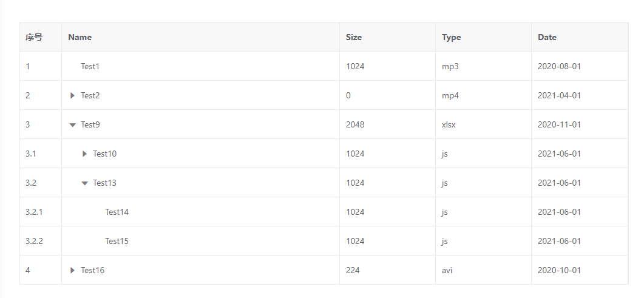This screenshot has width=644, height=298.
Task: Click the avi type cell
Action: point(447,270)
